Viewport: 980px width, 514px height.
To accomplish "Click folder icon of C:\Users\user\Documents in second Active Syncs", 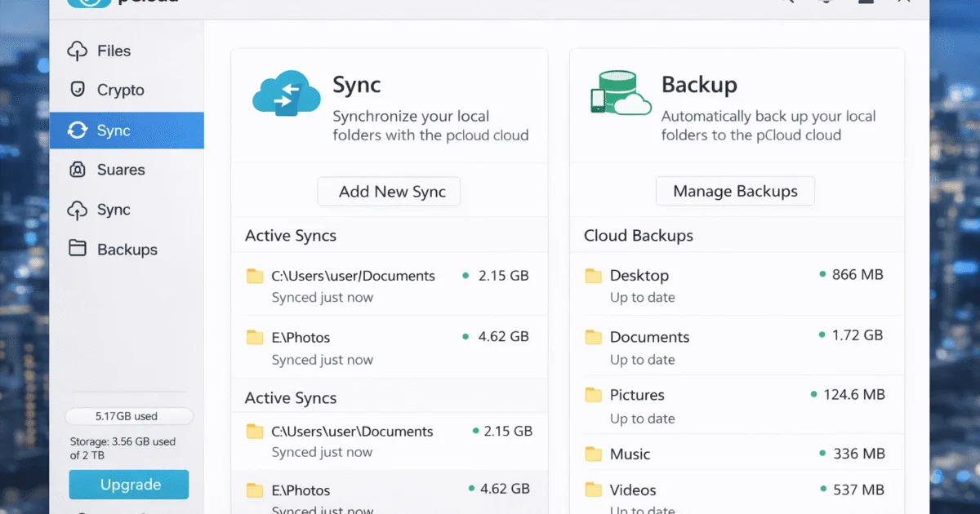I will pos(255,431).
